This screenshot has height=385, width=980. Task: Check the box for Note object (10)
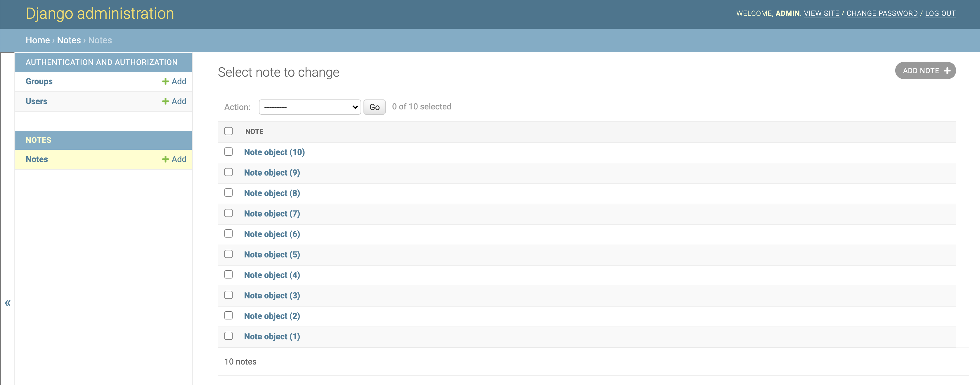coord(228,152)
